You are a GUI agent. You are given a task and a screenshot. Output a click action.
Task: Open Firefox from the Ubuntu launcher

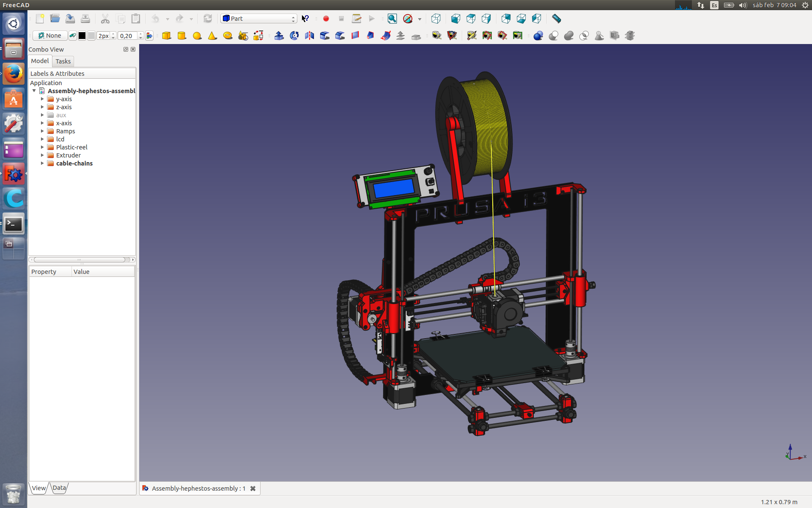click(14, 74)
